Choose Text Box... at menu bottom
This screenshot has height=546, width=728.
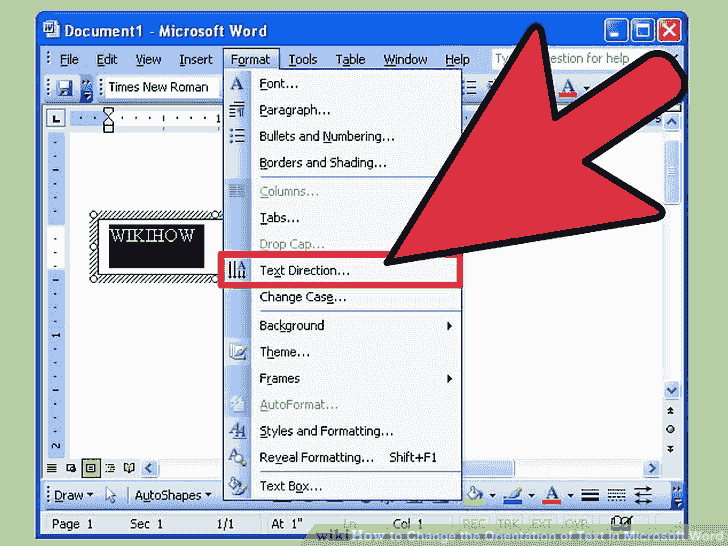343,486
